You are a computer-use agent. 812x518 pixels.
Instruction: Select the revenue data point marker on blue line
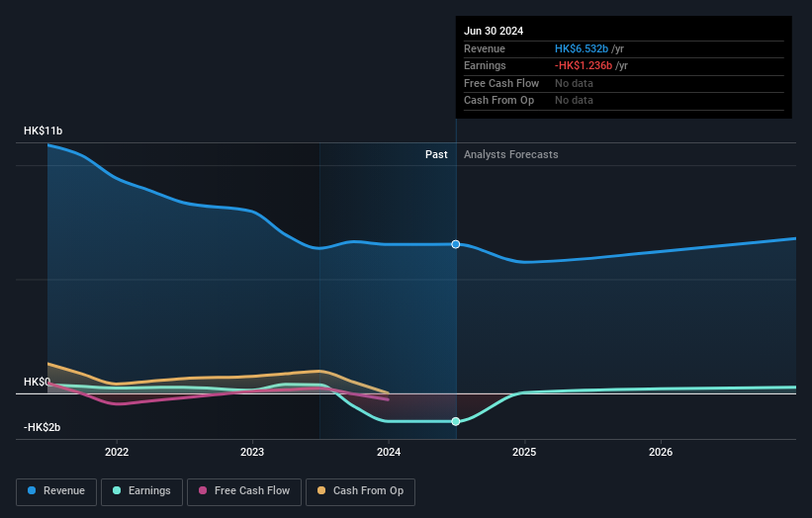[x=456, y=244]
